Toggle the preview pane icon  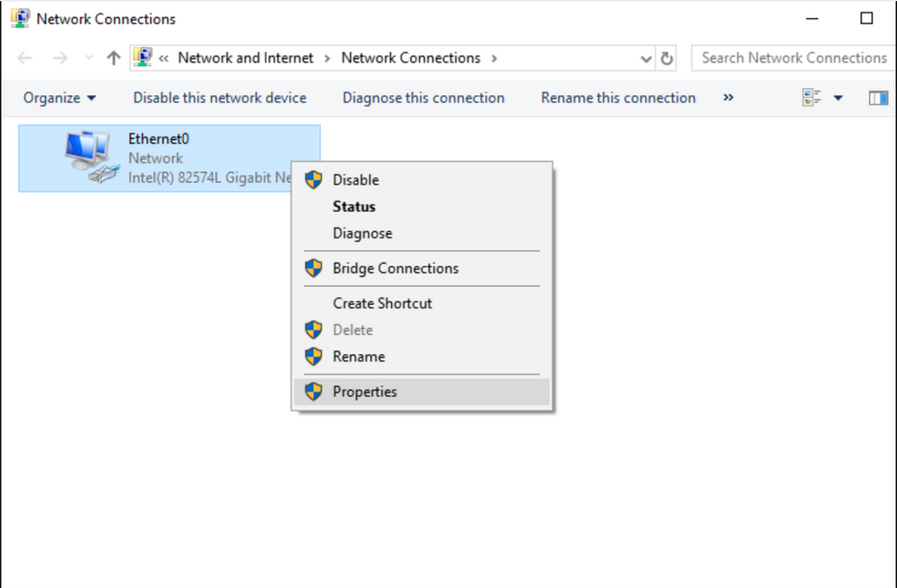point(878,98)
